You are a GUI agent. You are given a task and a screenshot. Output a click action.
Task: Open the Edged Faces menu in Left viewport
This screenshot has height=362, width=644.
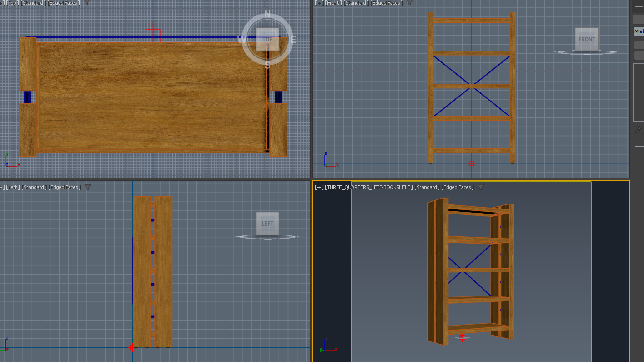[x=64, y=187]
